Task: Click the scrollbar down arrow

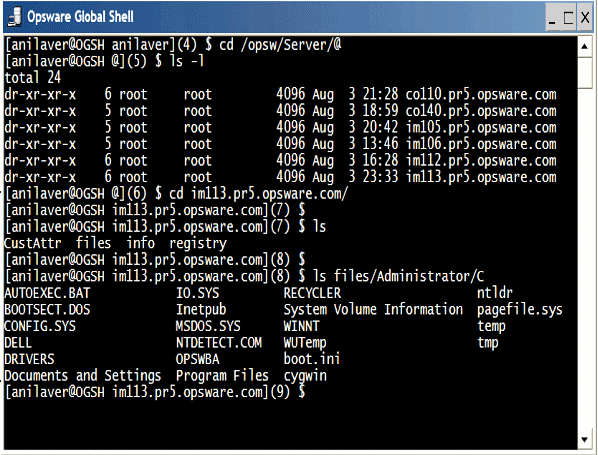Action: coord(584,440)
